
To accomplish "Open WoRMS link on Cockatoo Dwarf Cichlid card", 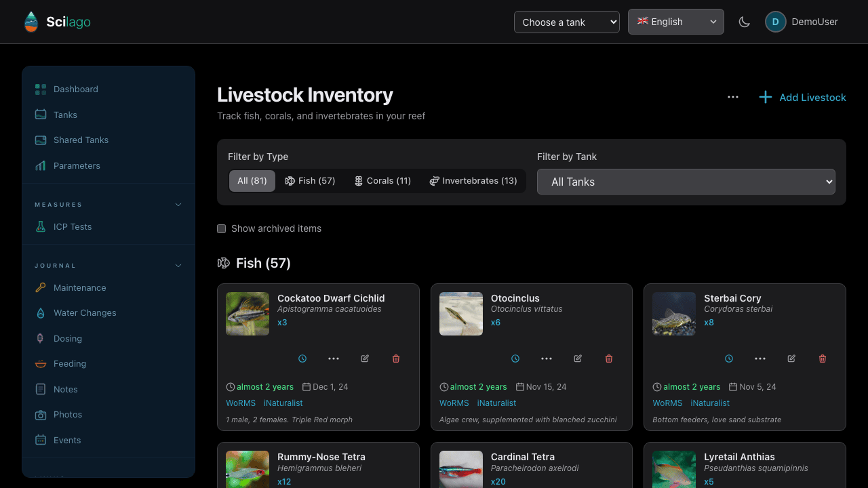I will click(241, 403).
